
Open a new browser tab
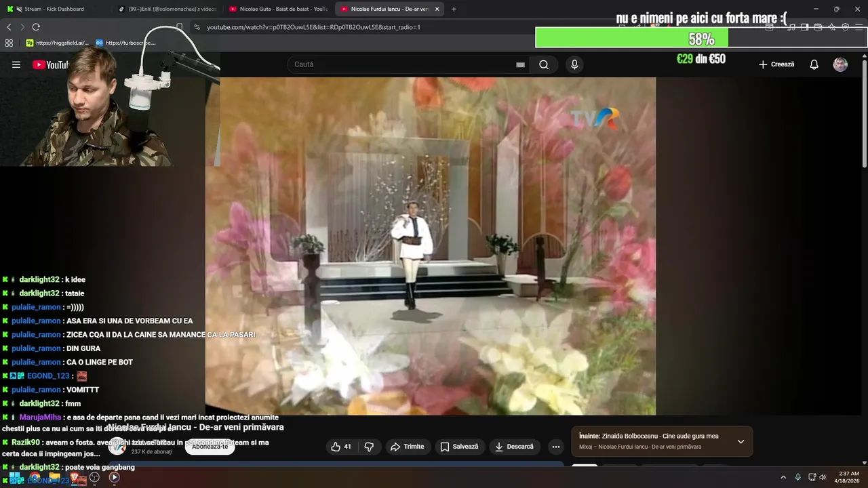click(x=454, y=9)
